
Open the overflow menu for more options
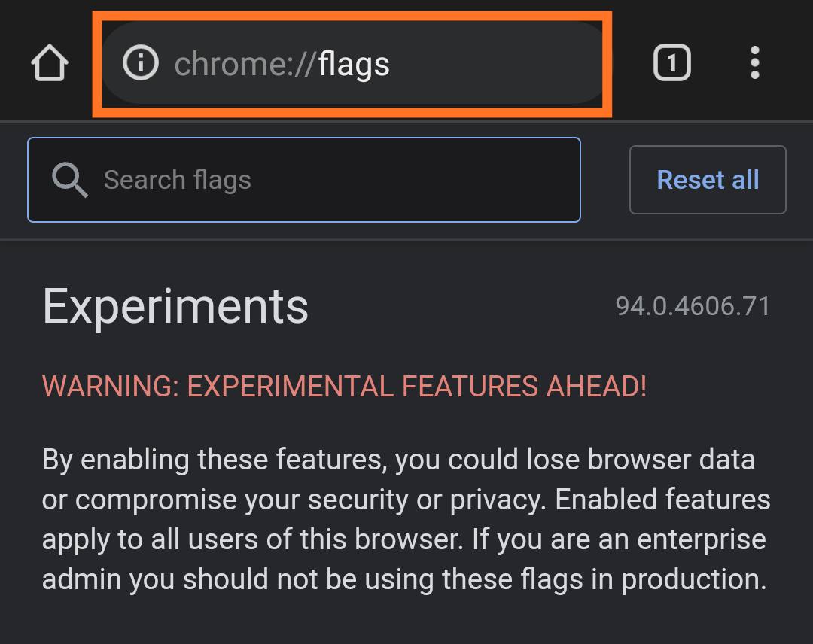point(755,62)
